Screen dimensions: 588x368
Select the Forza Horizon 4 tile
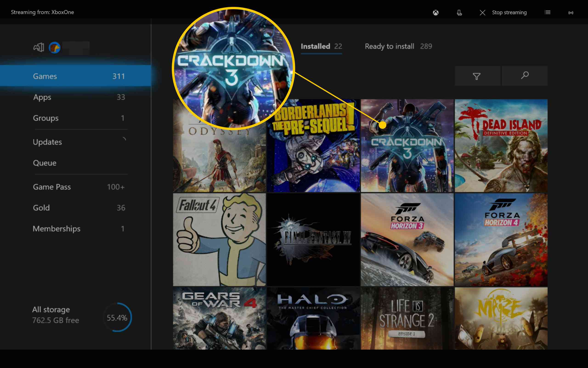pyautogui.click(x=501, y=240)
